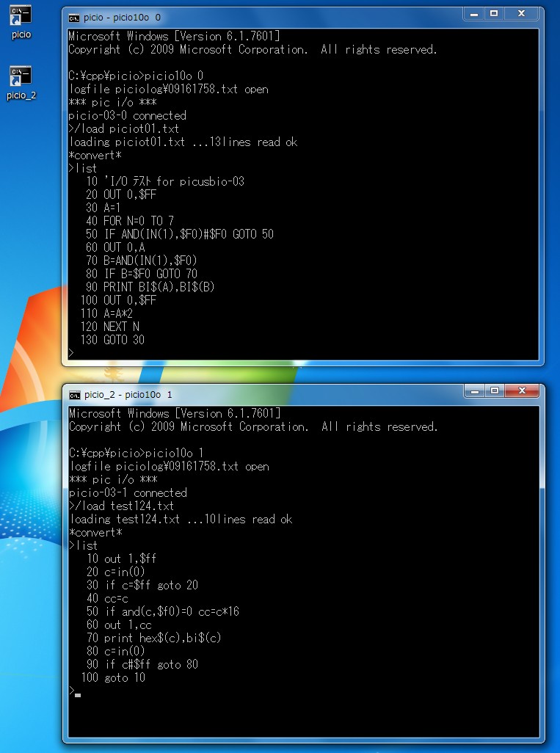Image resolution: width=560 pixels, height=753 pixels.
Task: Click line '60 OUT 0,A'
Action: point(115,247)
